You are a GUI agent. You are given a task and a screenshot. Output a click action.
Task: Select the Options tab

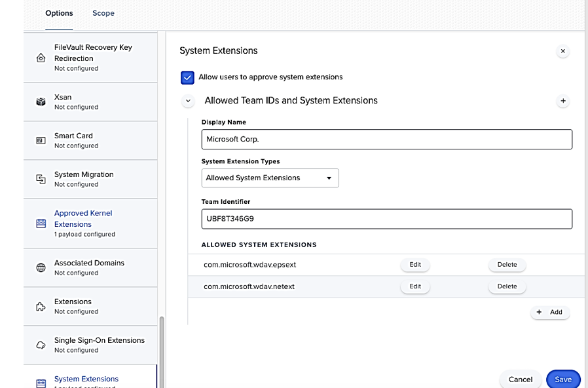[59, 13]
